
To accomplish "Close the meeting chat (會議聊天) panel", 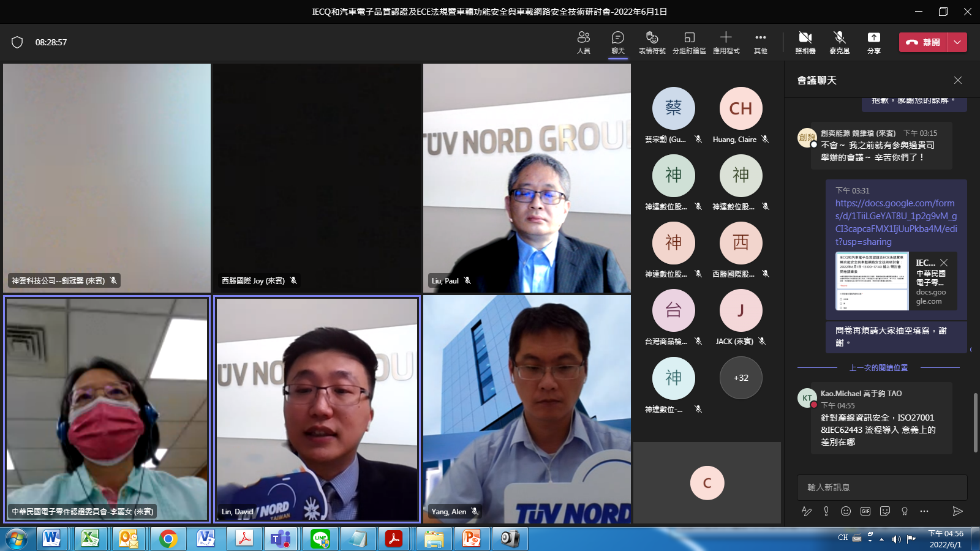I will (x=958, y=80).
